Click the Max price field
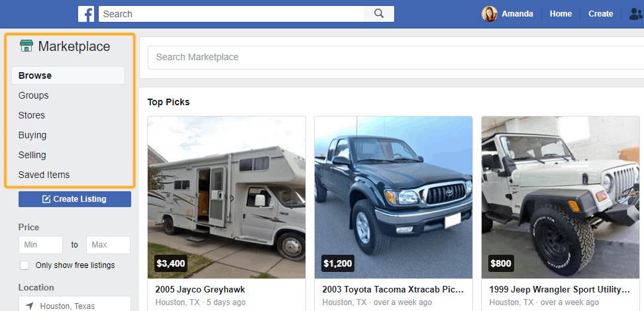Screen dimensions: 644x311 (108, 245)
